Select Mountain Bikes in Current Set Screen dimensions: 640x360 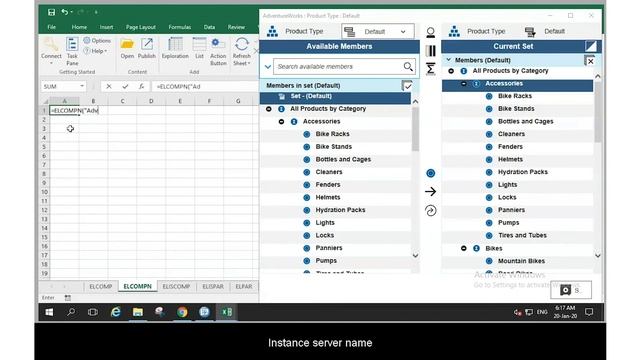point(521,261)
